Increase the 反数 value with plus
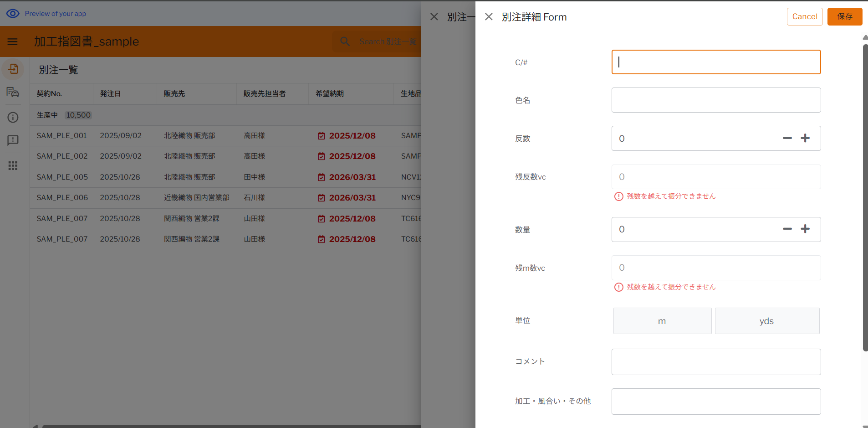Viewport: 868px width, 428px height. click(x=805, y=138)
